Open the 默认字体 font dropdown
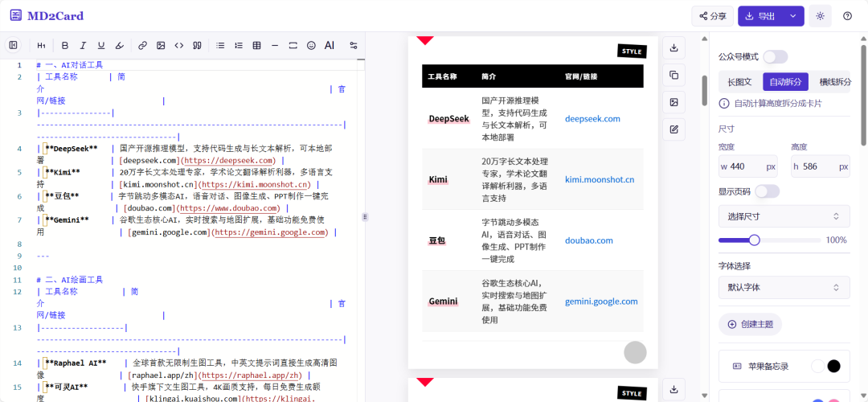Viewport: 868px width, 402px height. click(784, 287)
